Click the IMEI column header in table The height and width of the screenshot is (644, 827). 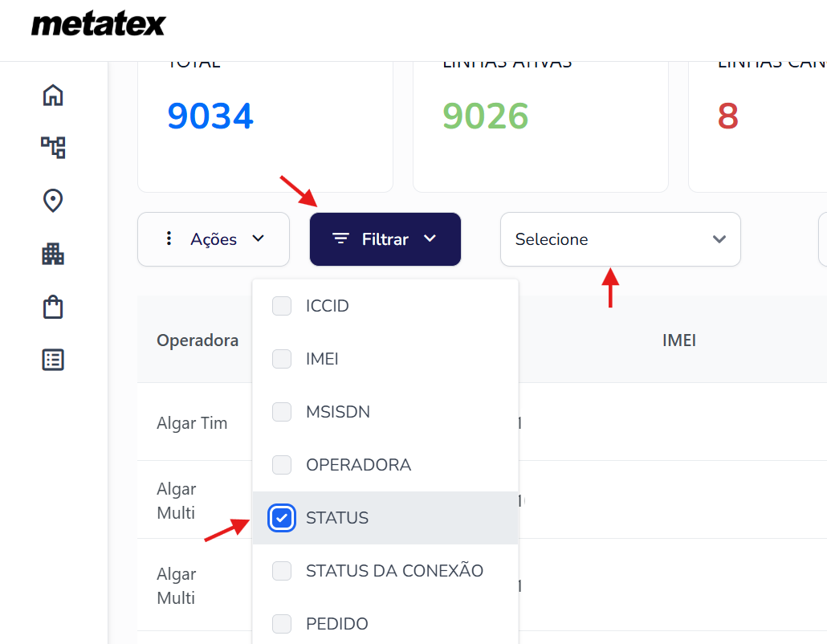679,340
